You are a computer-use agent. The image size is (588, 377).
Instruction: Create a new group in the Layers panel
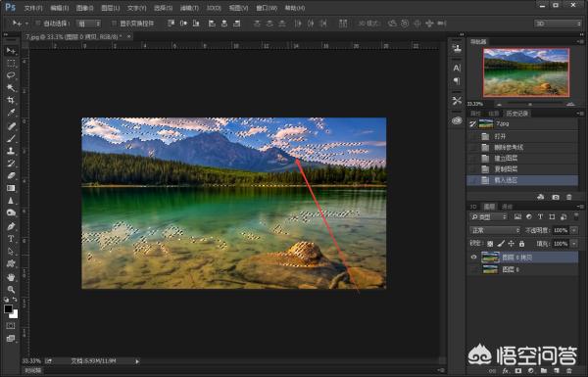click(543, 370)
